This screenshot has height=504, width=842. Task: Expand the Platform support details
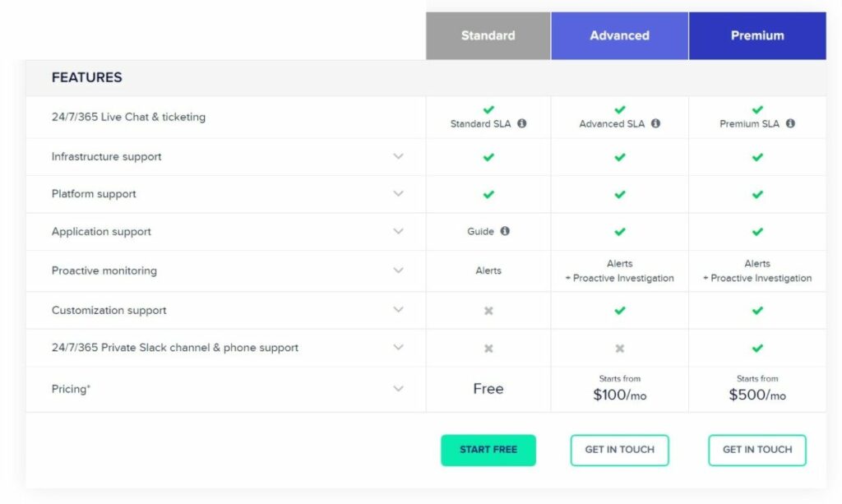point(399,194)
